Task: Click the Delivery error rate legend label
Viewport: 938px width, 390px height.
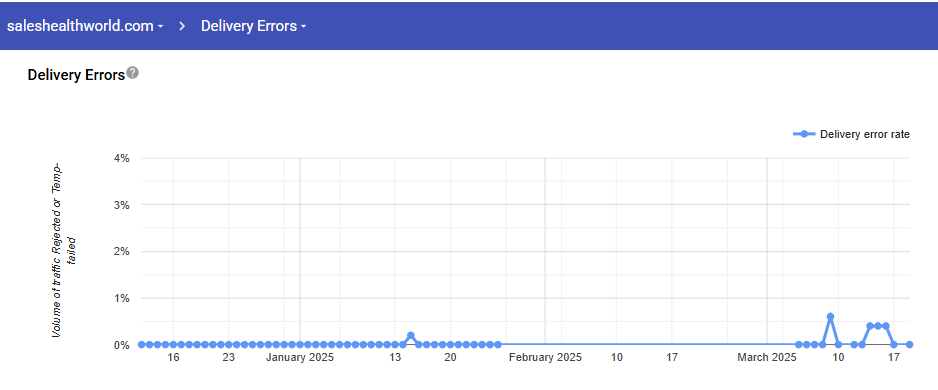Action: [x=864, y=135]
